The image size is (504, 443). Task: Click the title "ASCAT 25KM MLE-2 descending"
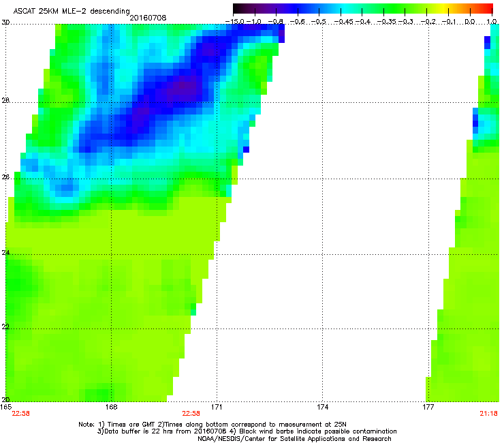click(x=72, y=11)
